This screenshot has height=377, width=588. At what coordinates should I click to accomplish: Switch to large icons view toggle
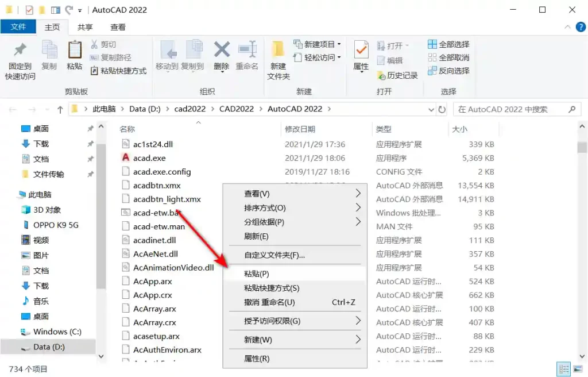[577, 369]
